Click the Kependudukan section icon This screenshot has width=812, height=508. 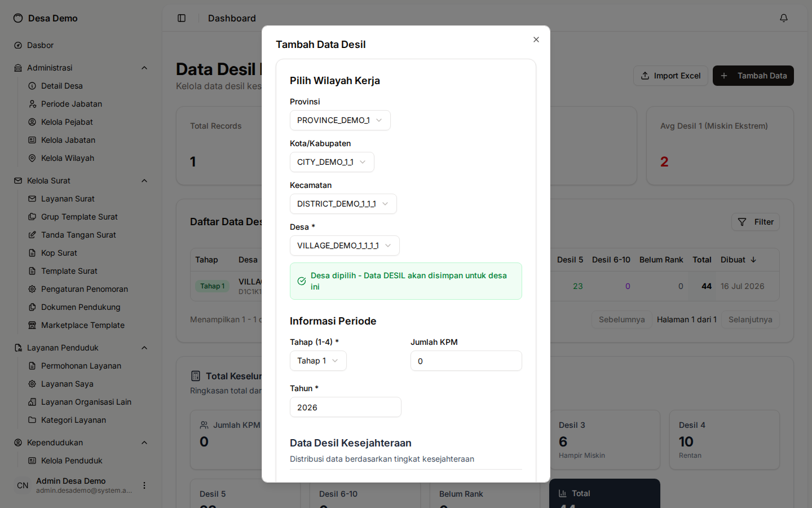(18, 443)
